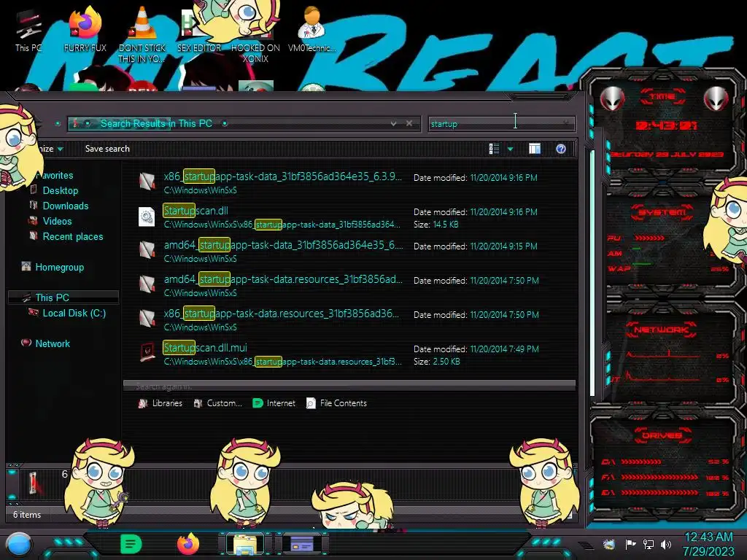Open the VM0Technic desktop shortcut

(x=311, y=29)
